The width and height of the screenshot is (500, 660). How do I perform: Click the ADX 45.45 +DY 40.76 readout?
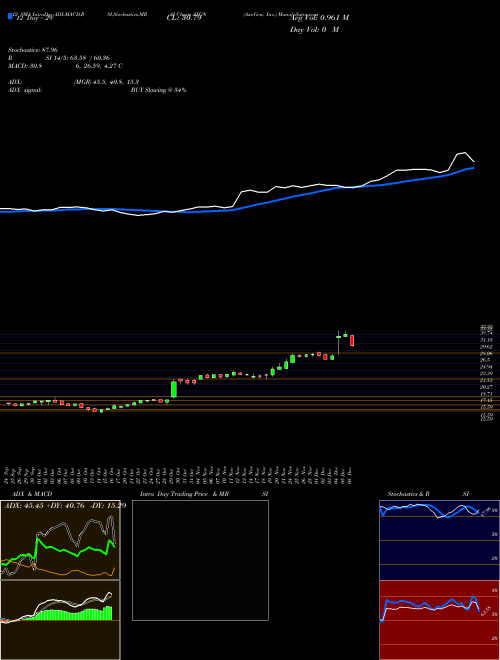pos(65,505)
